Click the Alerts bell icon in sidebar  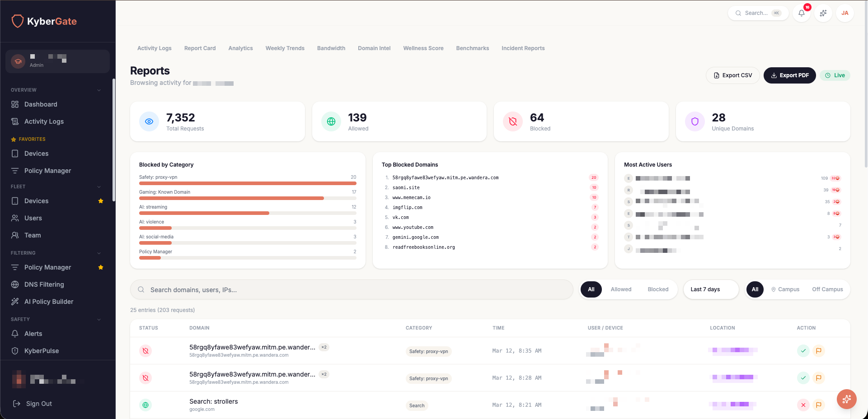(x=15, y=334)
